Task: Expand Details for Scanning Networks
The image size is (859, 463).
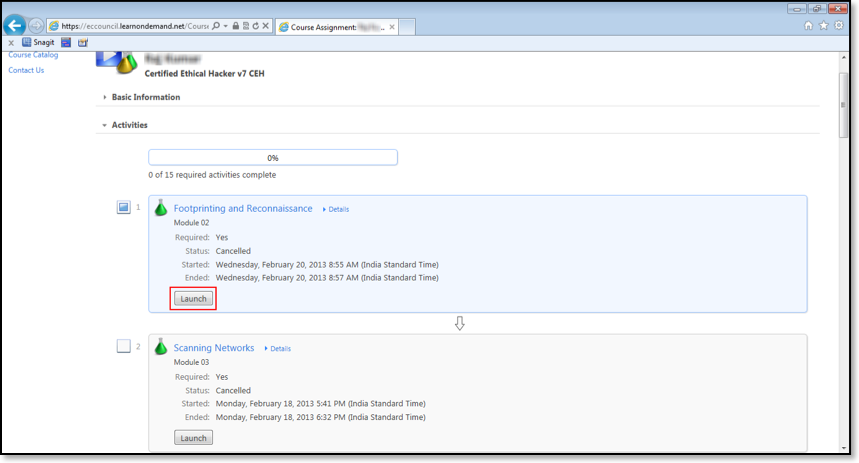Action: click(x=278, y=348)
